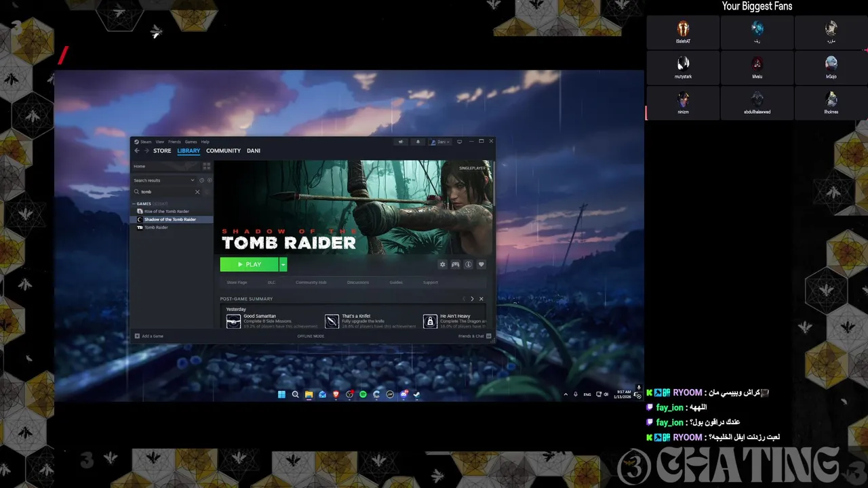
Task: Open the game info icon
Action: coord(469,264)
